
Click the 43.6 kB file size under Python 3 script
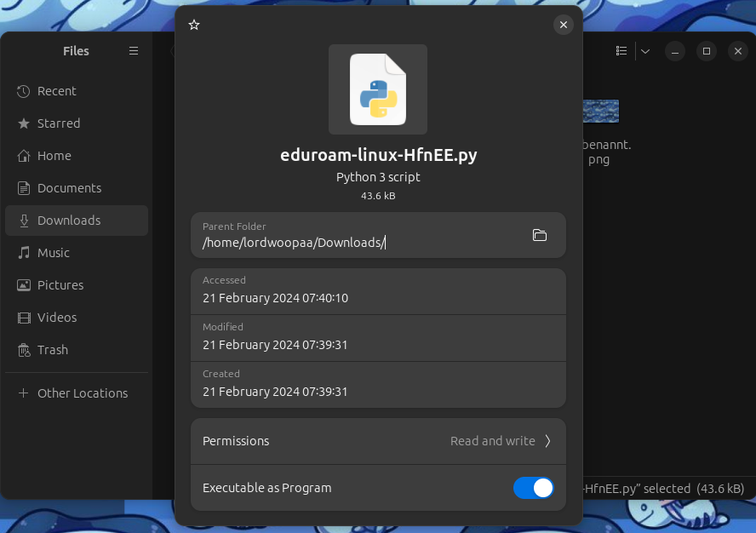378,196
